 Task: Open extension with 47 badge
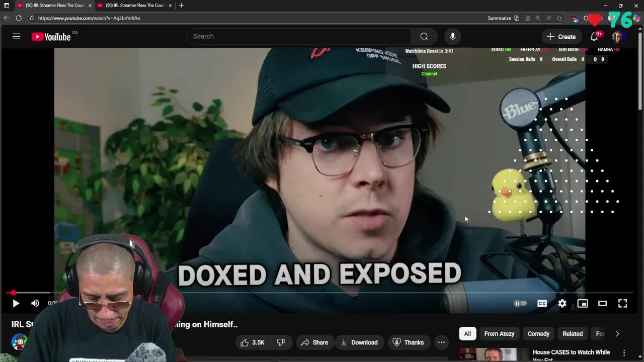[x=575, y=19]
